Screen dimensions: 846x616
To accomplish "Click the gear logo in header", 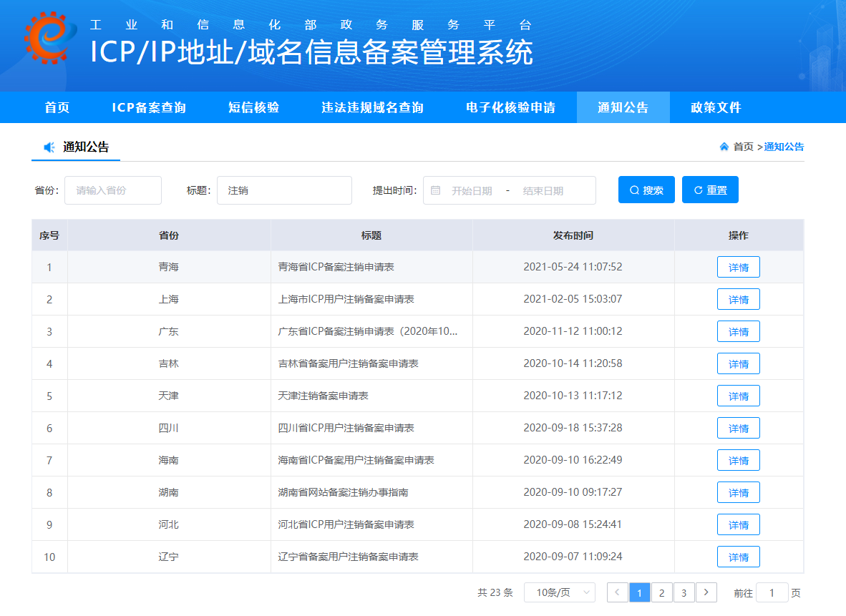I will pyautogui.click(x=48, y=39).
